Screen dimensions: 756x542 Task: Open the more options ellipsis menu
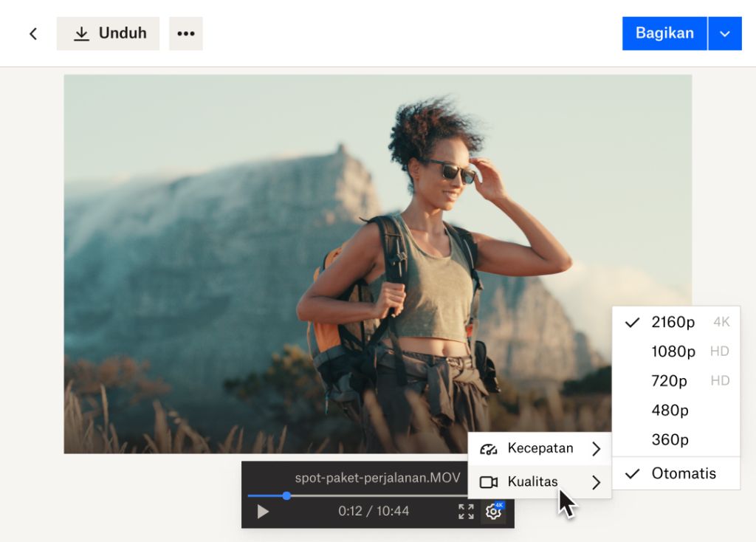coord(185,33)
